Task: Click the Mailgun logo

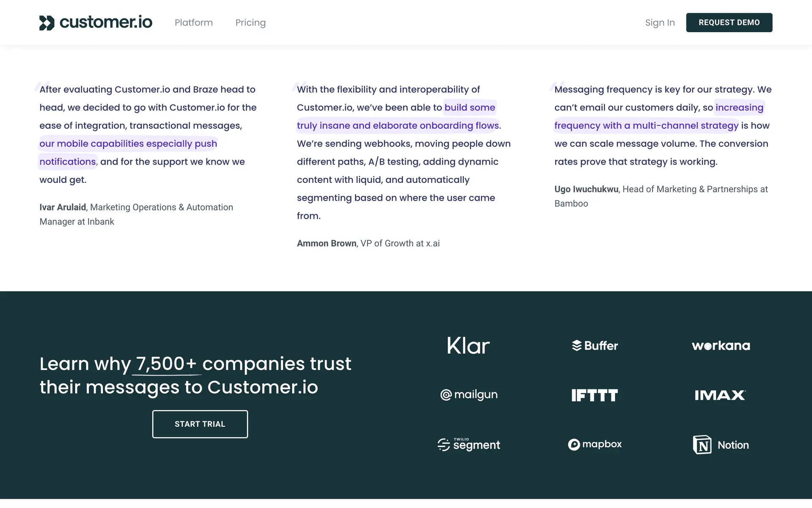Action: click(469, 395)
